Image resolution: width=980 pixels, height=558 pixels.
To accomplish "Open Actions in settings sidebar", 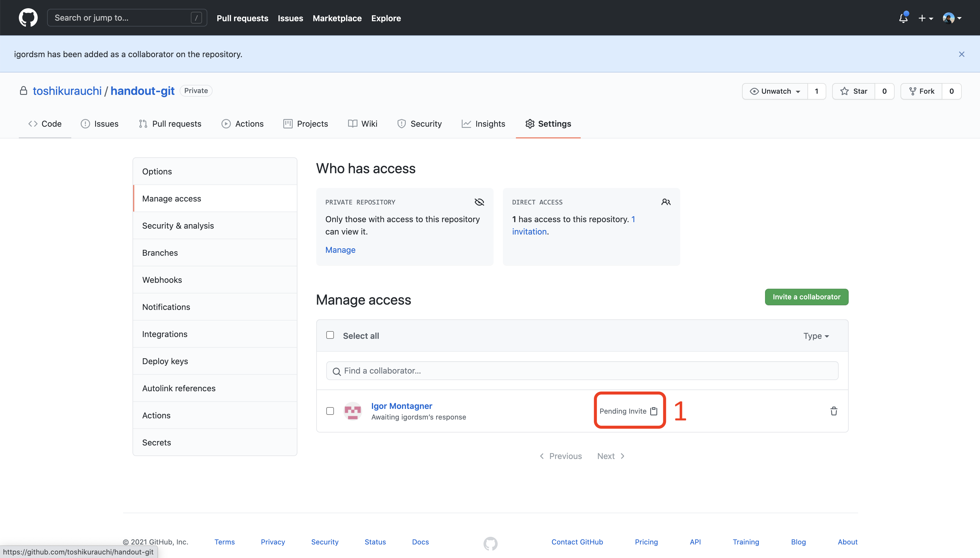I will (x=215, y=415).
